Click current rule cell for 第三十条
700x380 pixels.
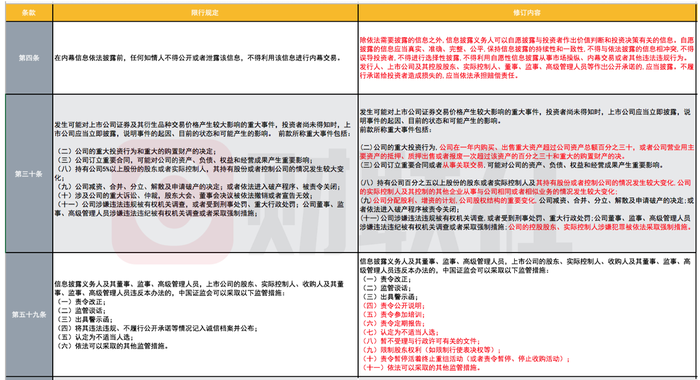click(205, 174)
